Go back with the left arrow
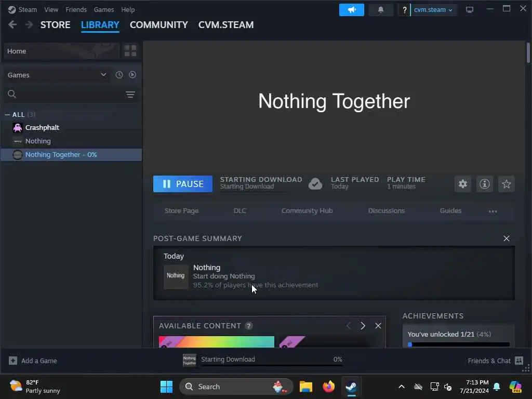This screenshot has width=532, height=399. 12,25
